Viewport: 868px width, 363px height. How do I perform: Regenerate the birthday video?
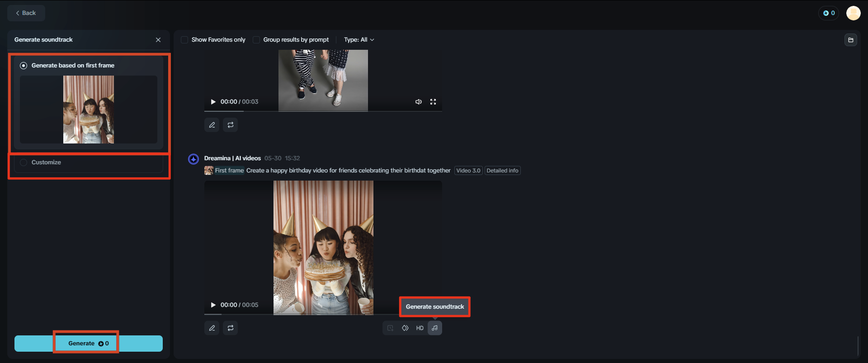(x=231, y=328)
